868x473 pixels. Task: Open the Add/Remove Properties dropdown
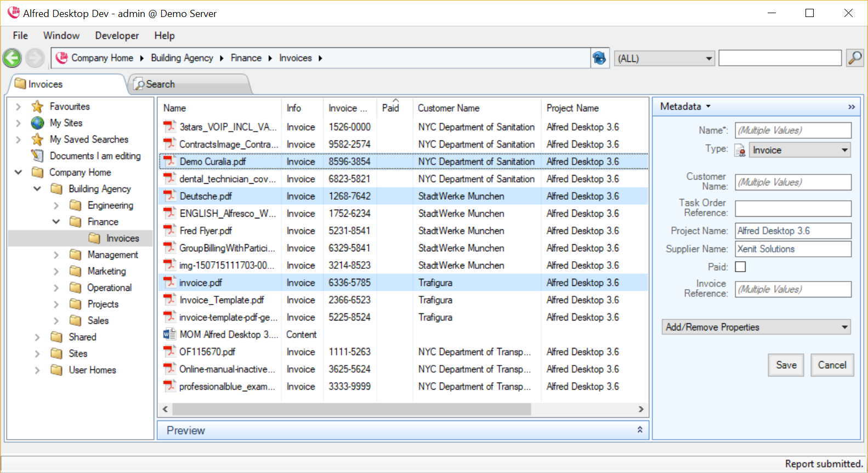click(756, 327)
